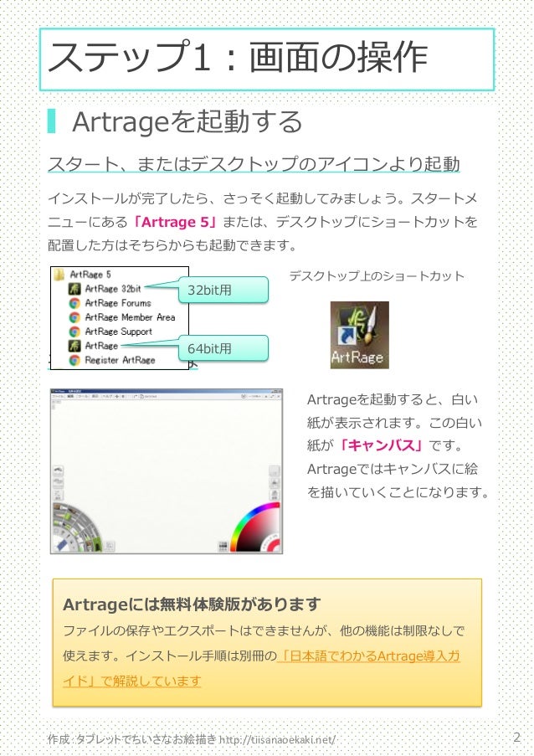Open the ツール menu in ArtRage screenshot
Viewport: 534px width, 756px height.
(x=83, y=396)
